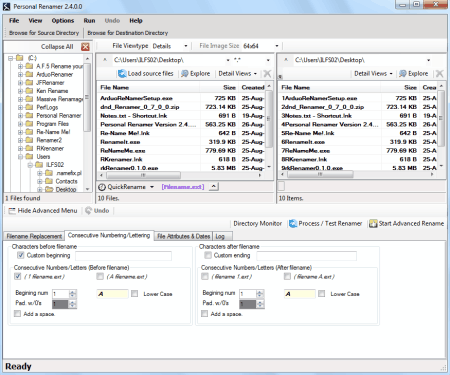
Task: Click the Custom ending text field
Action: point(306,256)
